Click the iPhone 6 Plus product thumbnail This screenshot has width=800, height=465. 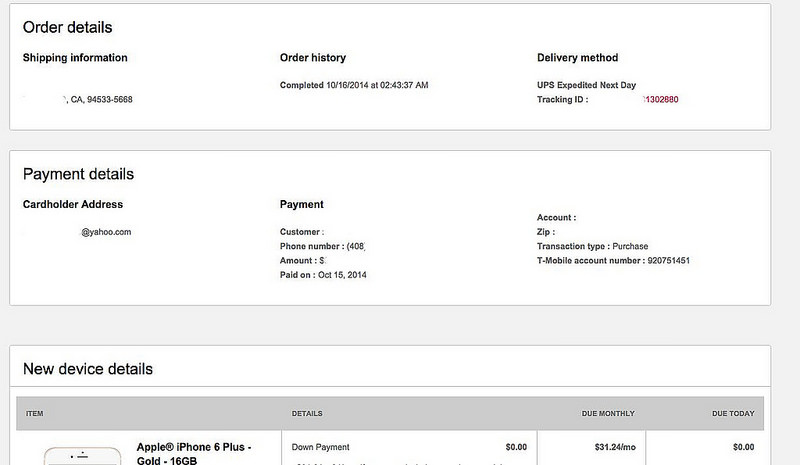point(84,454)
